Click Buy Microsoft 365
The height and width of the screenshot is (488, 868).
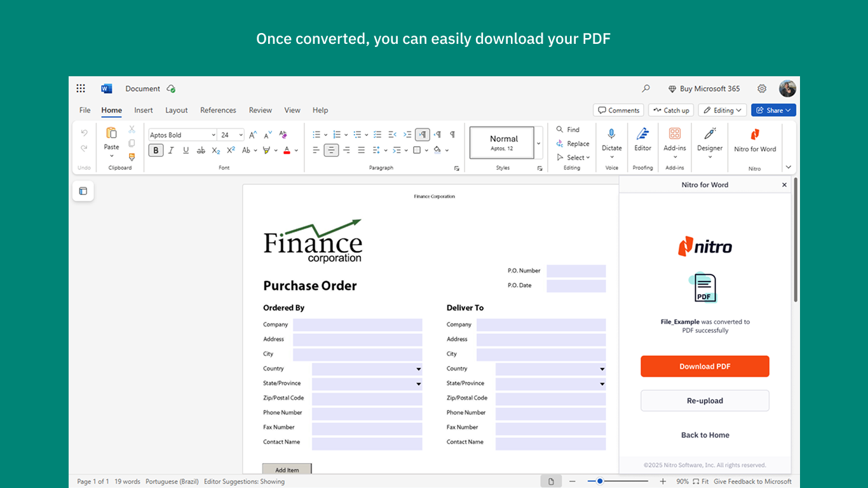(x=704, y=89)
